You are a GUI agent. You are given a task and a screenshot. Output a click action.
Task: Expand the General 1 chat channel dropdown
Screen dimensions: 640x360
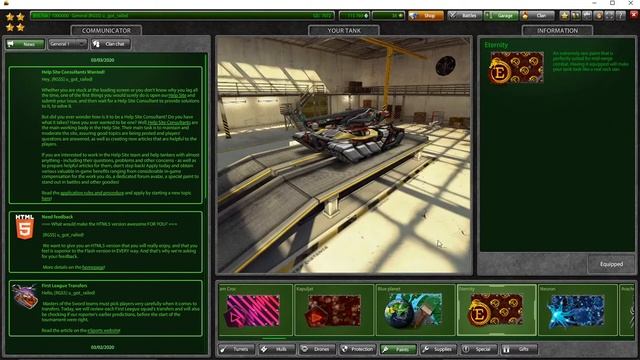[67, 44]
